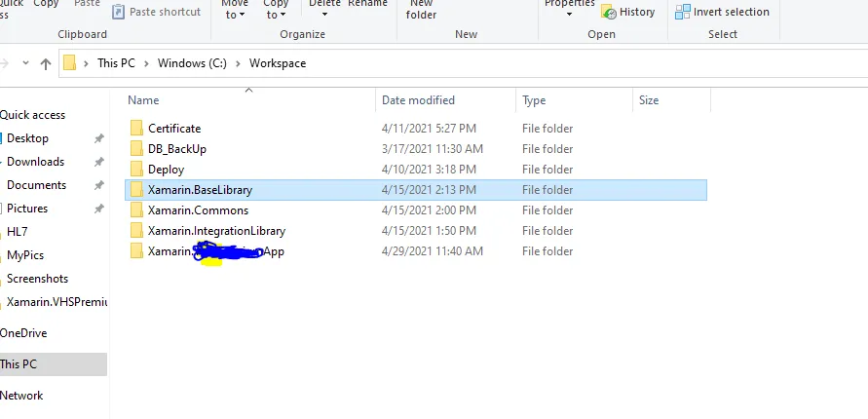Expand chevron before This PC breadcrumb

[87, 63]
